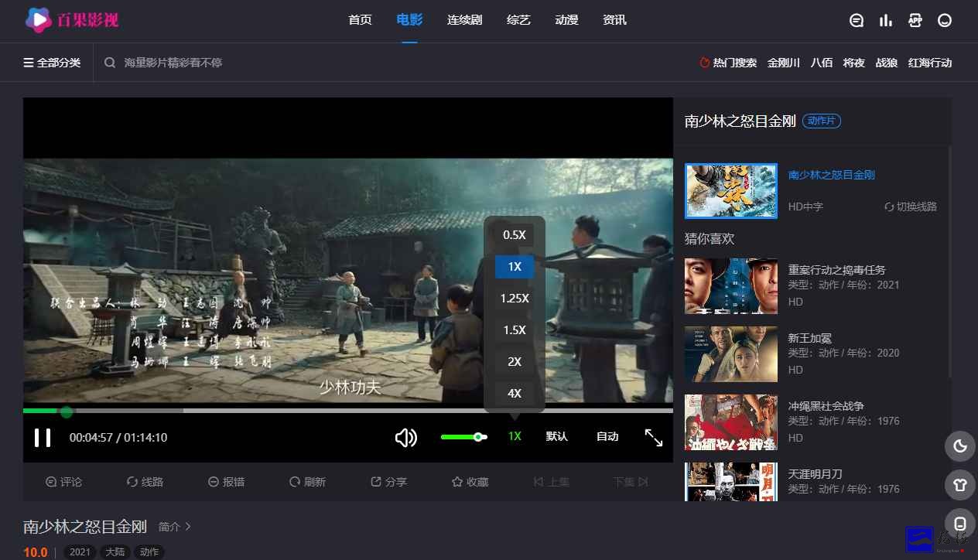Click the mobile phone floating button
The image size is (978, 560).
tap(960, 524)
